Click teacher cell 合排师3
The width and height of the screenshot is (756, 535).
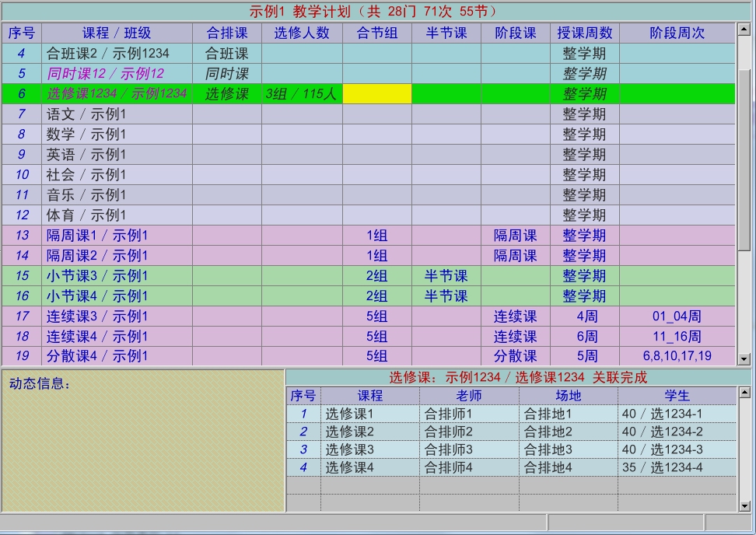click(469, 449)
